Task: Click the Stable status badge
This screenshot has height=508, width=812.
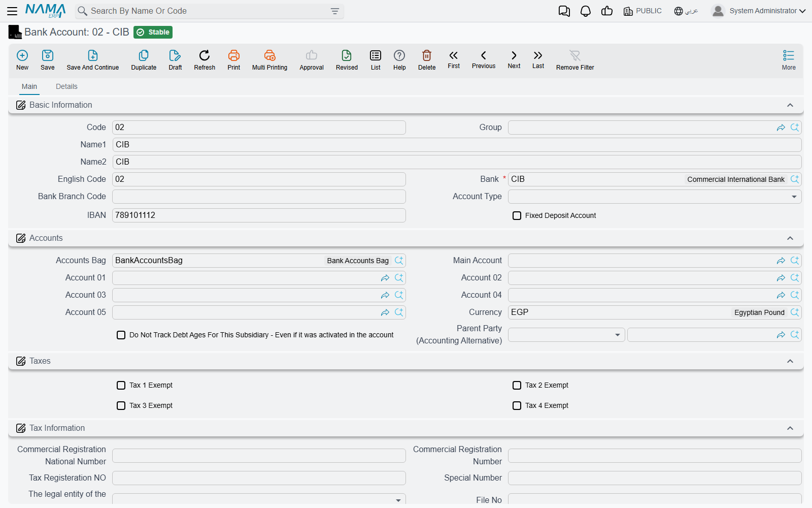Action: (153, 33)
